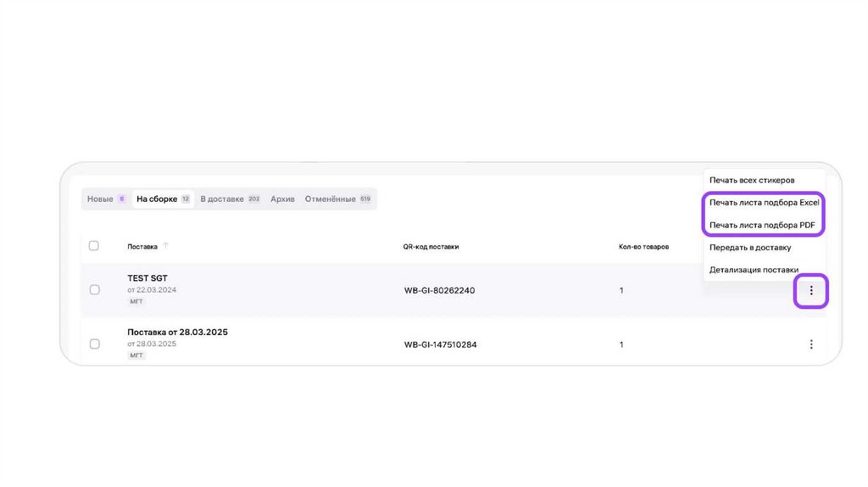The height and width of the screenshot is (487, 868).
Task: Check the Поставка от 28.03.2025 row checkbox
Action: pyautogui.click(x=94, y=344)
